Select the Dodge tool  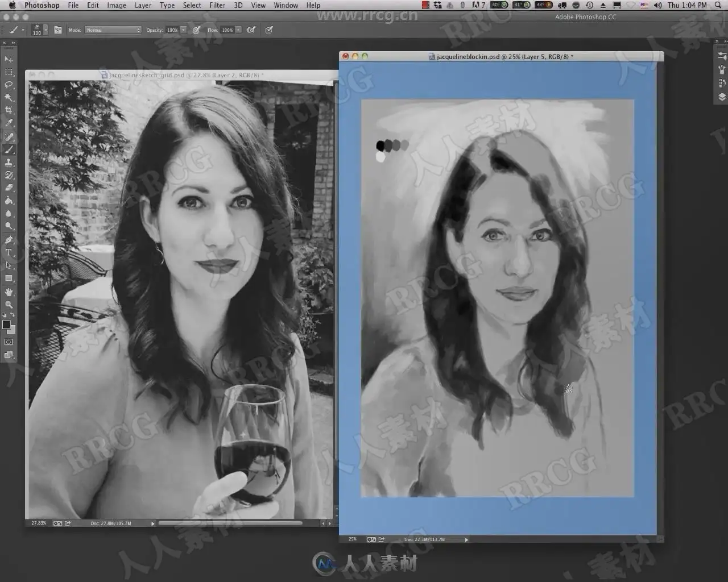click(x=9, y=226)
